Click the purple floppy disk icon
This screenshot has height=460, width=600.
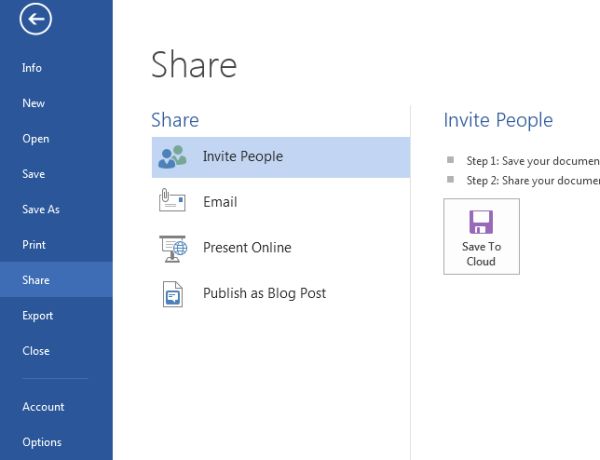pyautogui.click(x=481, y=222)
